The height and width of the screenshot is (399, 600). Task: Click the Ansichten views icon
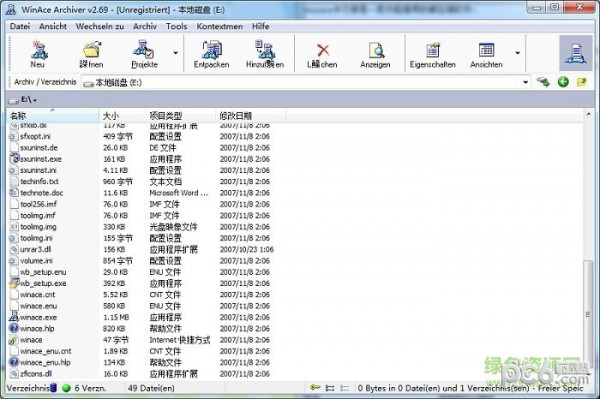point(486,50)
